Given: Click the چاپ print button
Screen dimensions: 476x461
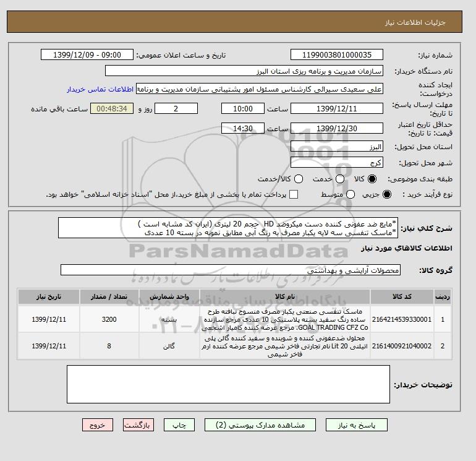Looking at the screenshot, I should (179, 425).
